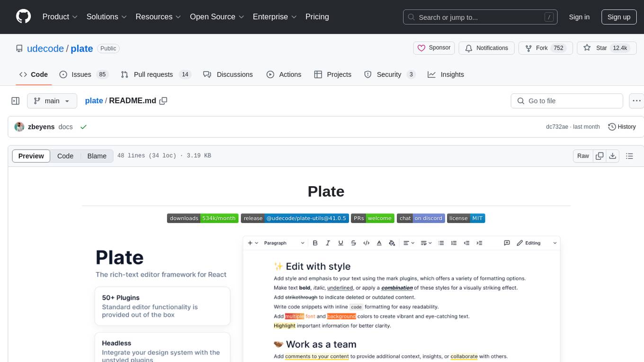Switch to the Code view of README
Image resolution: width=644 pixels, height=362 pixels.
tap(65, 156)
